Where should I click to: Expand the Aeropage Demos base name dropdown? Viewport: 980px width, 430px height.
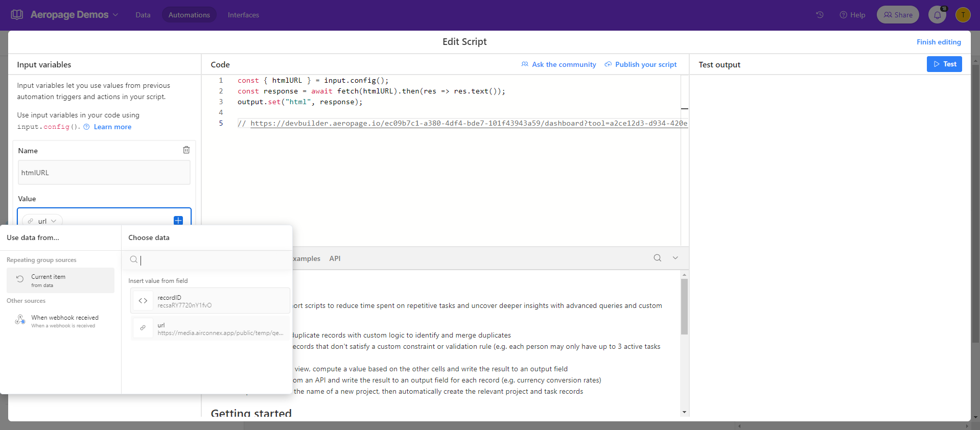[115, 15]
